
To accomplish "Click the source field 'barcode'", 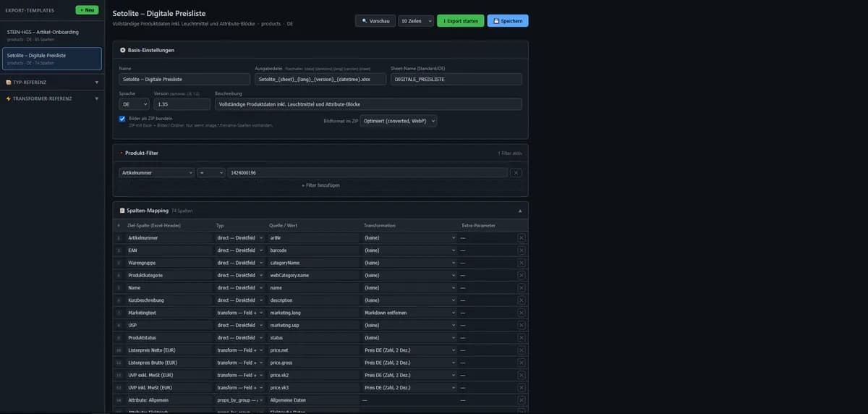I will point(313,250).
